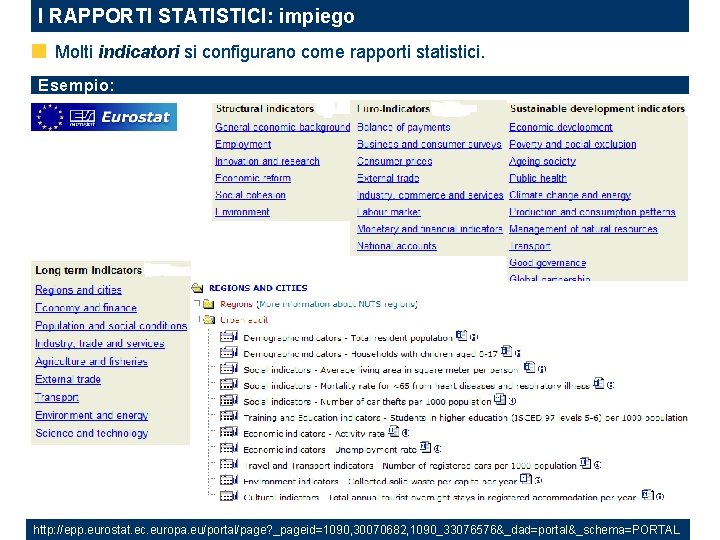Open Environment and energy link
Viewport: 720px width, 540px height.
point(91,415)
